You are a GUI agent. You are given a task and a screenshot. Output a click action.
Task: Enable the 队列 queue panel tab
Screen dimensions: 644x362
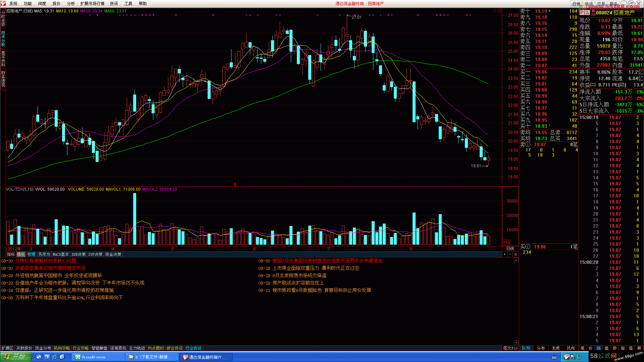(x=526, y=348)
